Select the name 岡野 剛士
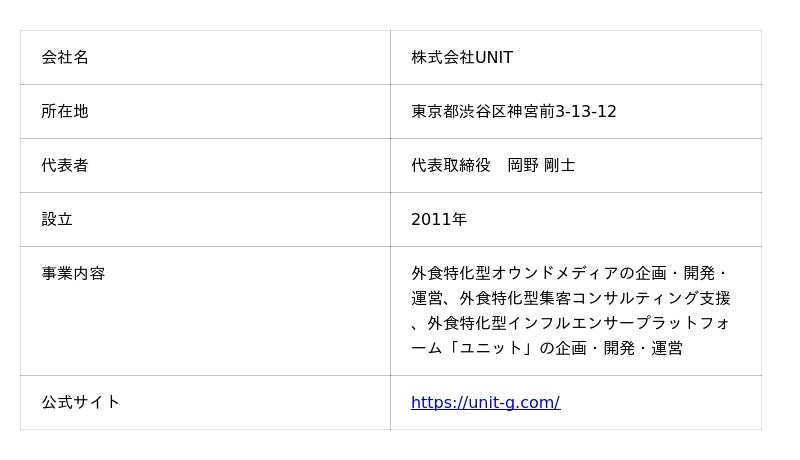800x460 pixels. point(541,166)
